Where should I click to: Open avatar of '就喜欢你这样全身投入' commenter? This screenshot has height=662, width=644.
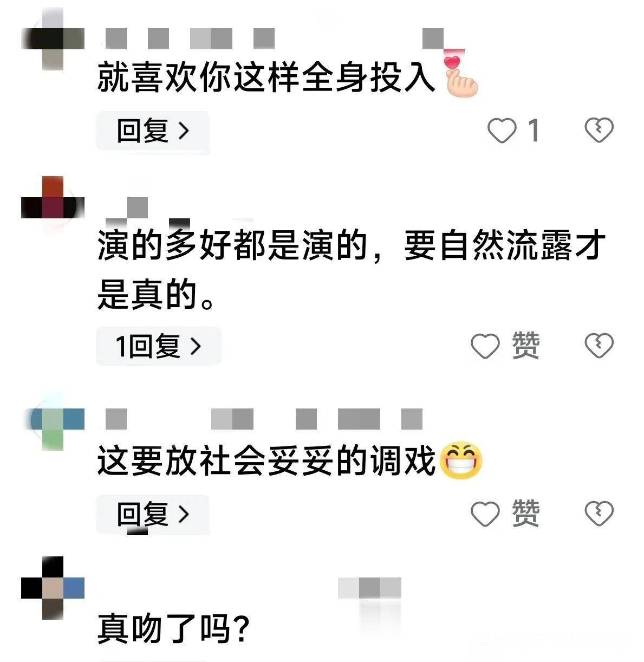(53, 39)
